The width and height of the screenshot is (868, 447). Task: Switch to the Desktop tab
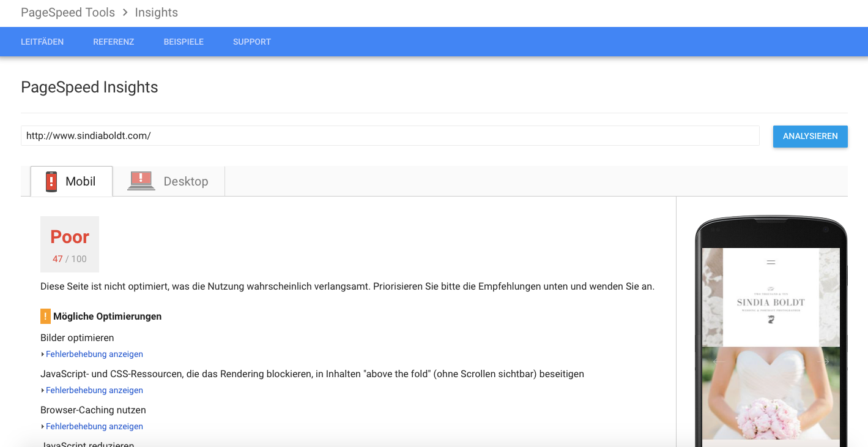[x=169, y=181]
